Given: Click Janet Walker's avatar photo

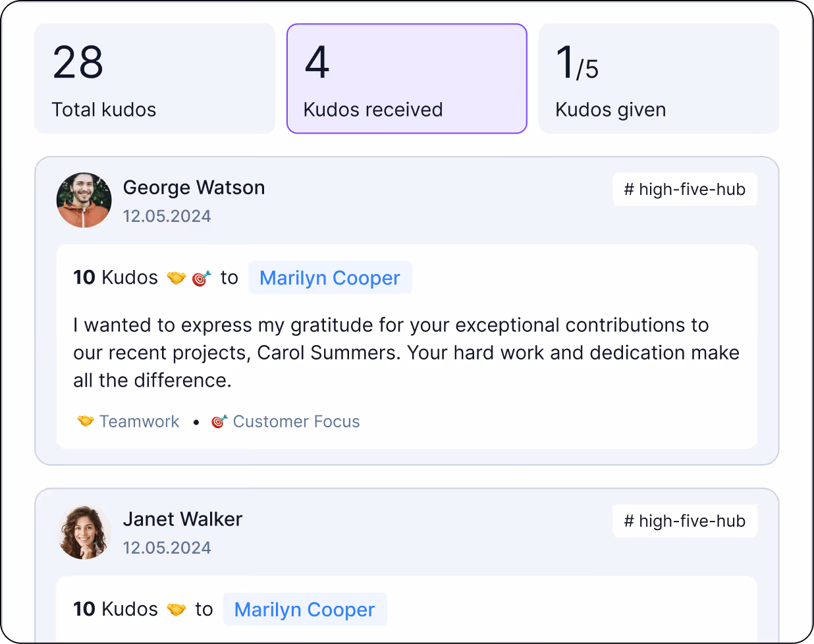Looking at the screenshot, I should (x=84, y=532).
